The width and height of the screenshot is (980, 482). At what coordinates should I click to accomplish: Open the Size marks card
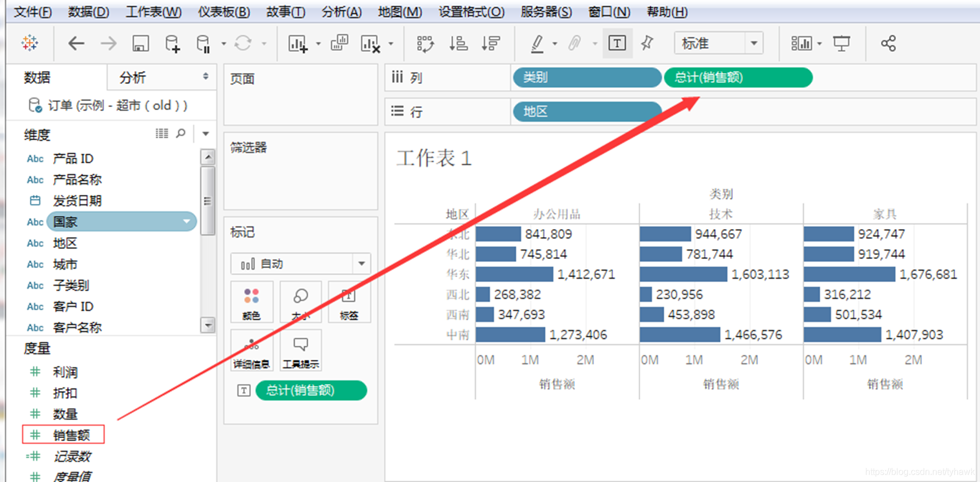click(300, 302)
